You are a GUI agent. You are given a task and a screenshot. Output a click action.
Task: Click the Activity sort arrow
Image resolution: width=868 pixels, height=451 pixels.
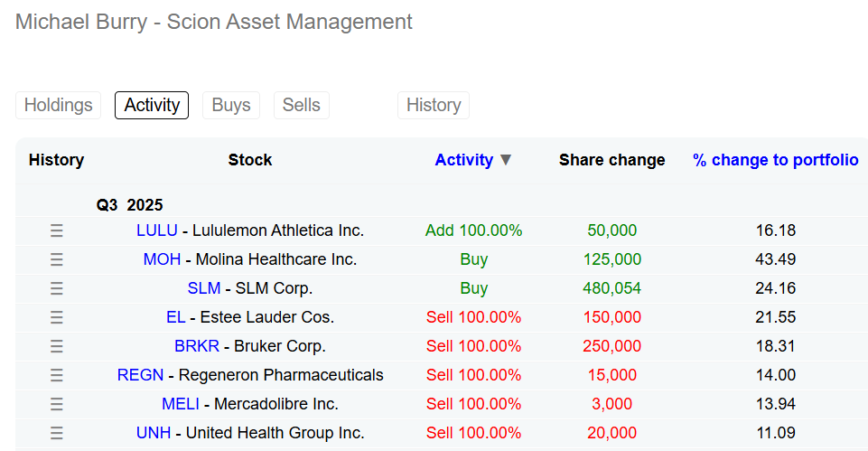pos(506,160)
